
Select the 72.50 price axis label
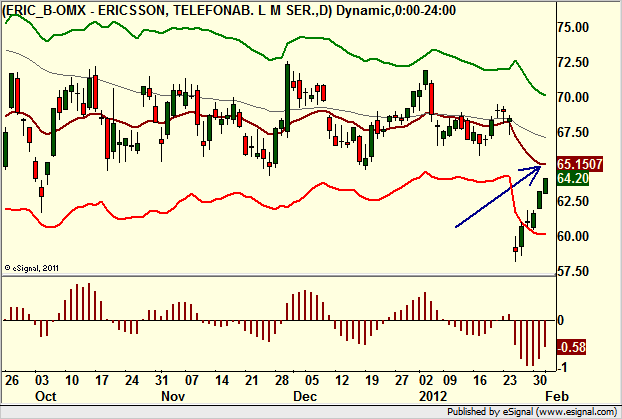pyautogui.click(x=573, y=62)
